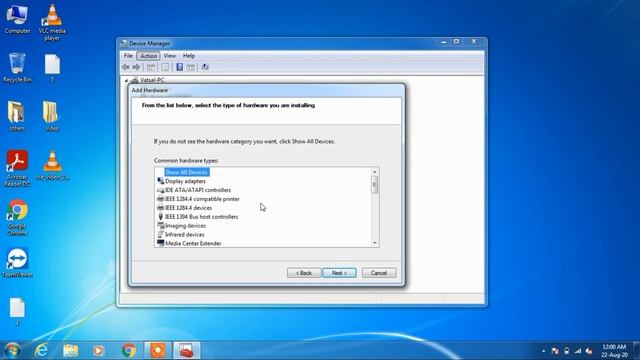This screenshot has height=360, width=640.
Task: Open the taskbar clock and date
Action: point(614,351)
